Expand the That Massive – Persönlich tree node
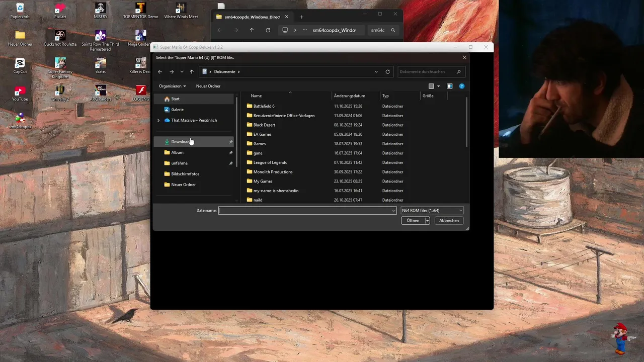This screenshot has width=644, height=362. coord(158,121)
